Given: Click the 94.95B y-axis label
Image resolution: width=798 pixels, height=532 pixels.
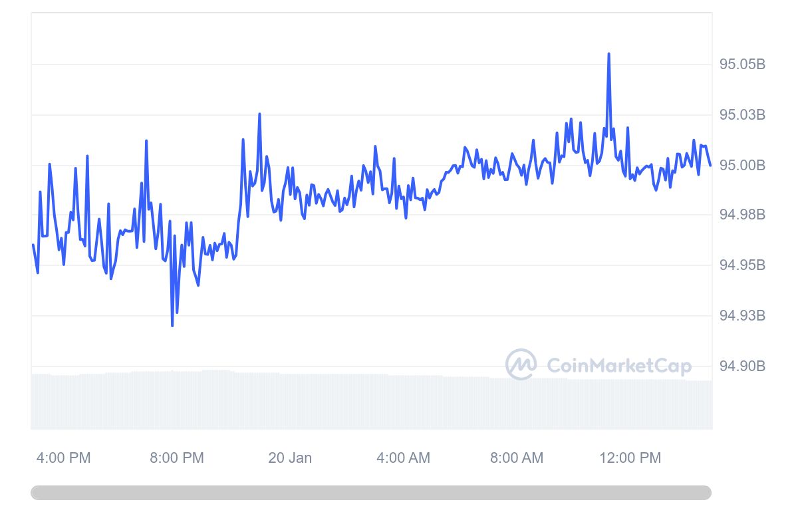Looking at the screenshot, I should 742,265.
